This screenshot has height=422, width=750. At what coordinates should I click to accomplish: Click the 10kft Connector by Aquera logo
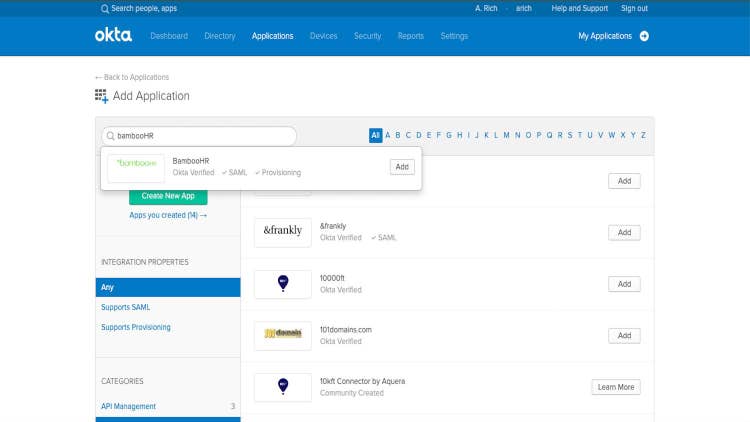coord(282,387)
